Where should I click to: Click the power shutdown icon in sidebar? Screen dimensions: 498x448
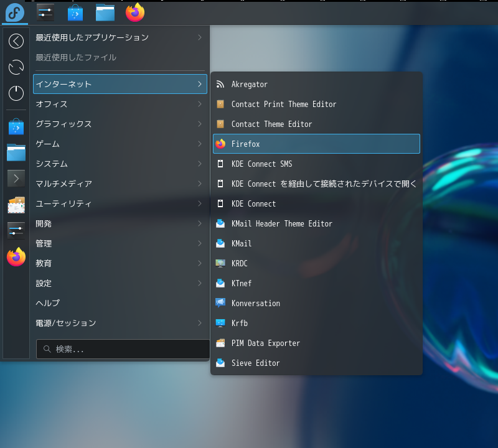click(16, 93)
